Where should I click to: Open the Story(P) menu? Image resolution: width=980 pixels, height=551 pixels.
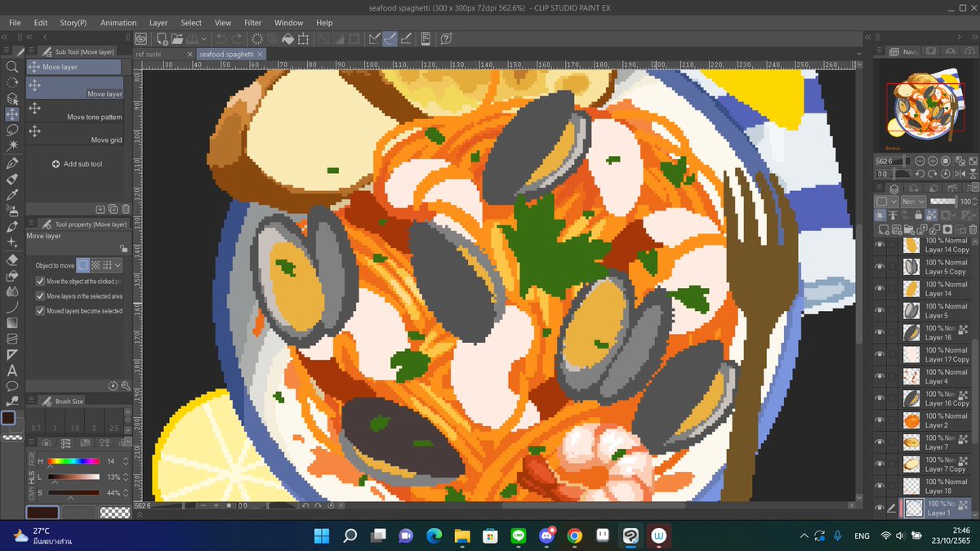73,23
